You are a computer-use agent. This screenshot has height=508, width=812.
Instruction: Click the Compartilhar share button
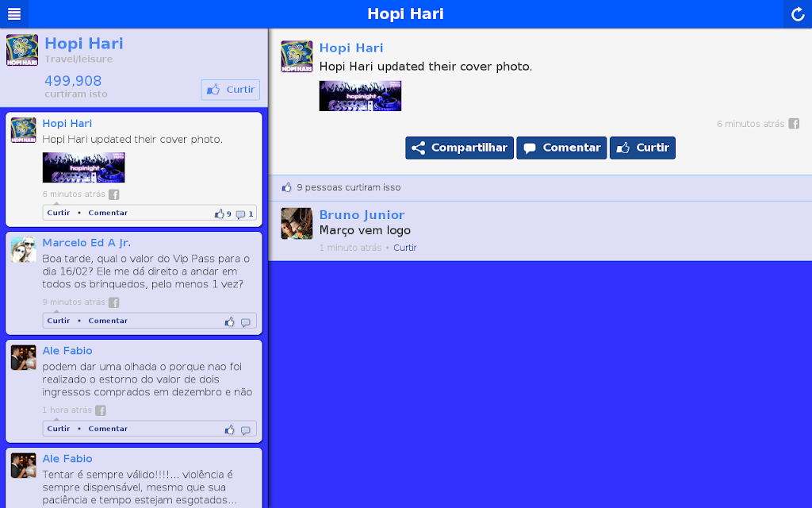(459, 148)
